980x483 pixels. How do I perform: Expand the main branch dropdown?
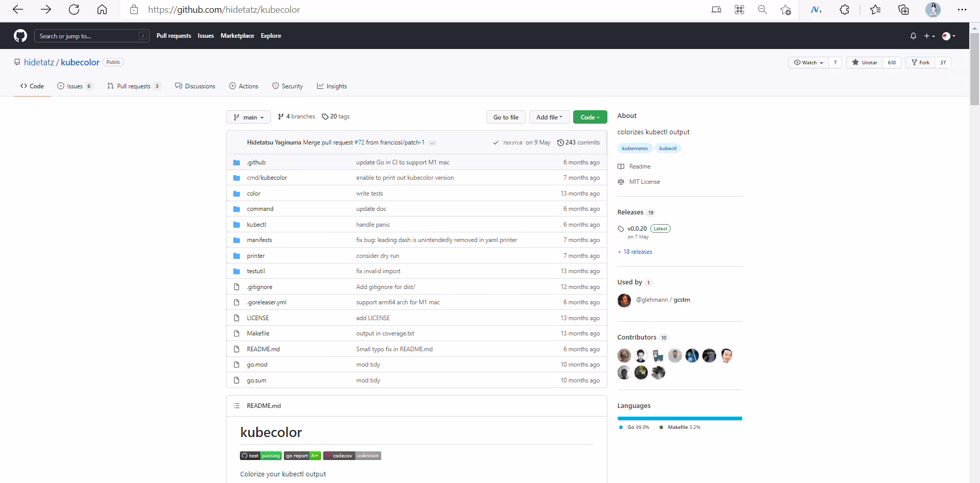click(249, 117)
